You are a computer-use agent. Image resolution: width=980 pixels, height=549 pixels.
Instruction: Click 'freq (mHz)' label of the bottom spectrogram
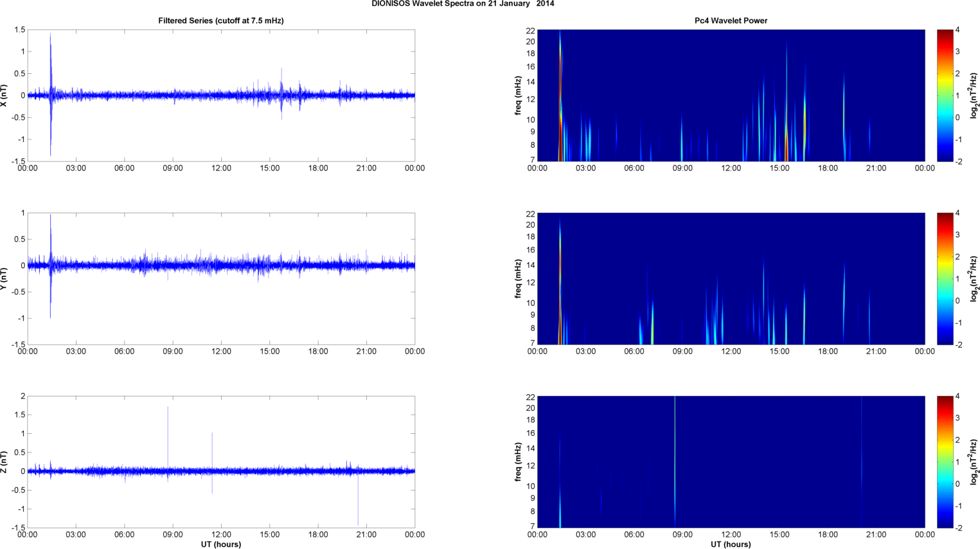tap(518, 462)
